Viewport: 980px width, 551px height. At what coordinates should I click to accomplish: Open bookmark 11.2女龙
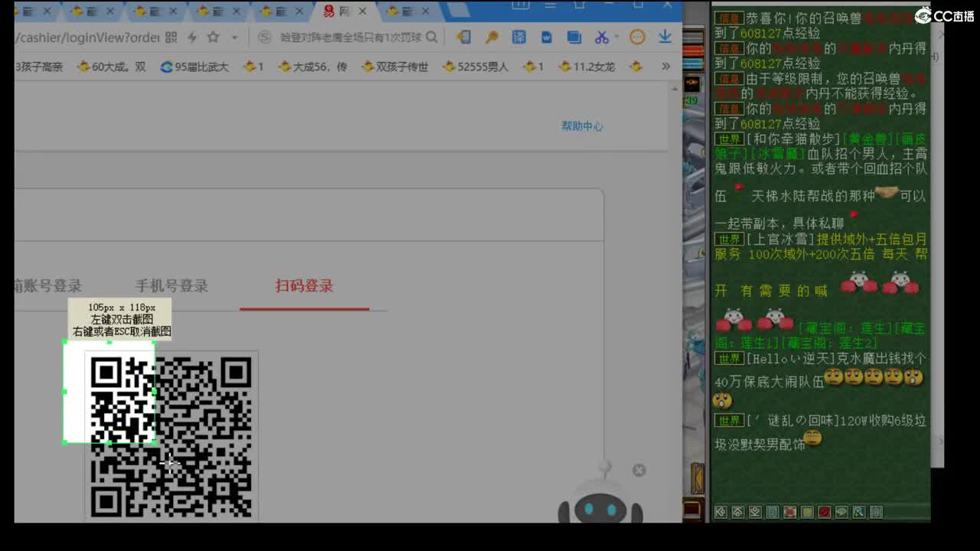point(587,67)
